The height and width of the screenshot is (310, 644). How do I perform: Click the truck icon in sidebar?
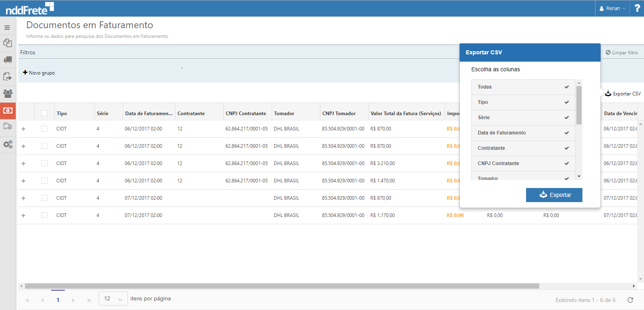(x=8, y=60)
